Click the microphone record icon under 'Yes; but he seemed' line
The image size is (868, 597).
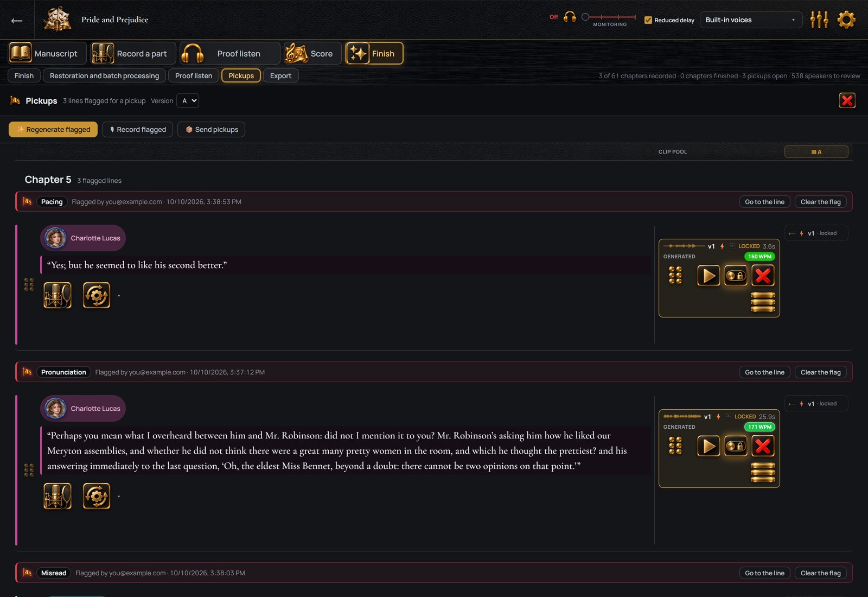pos(58,295)
